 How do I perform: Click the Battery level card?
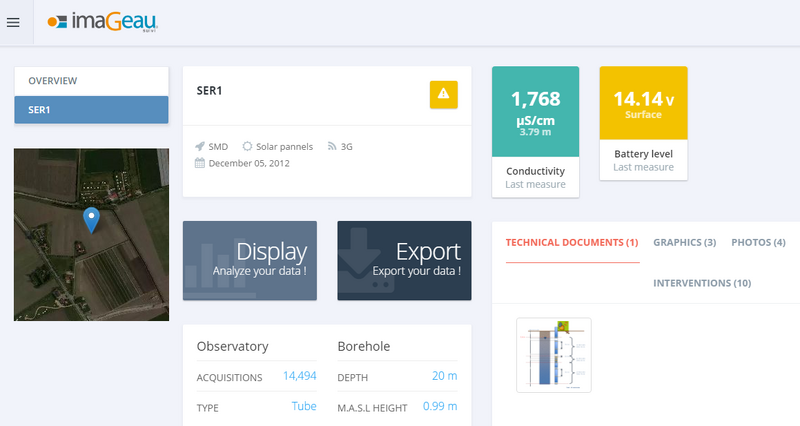pos(643,123)
